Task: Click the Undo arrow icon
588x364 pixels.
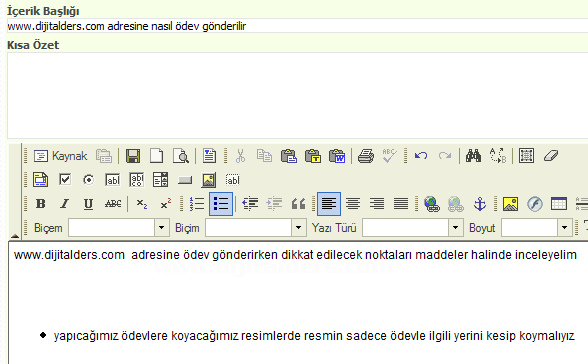Action: [421, 156]
